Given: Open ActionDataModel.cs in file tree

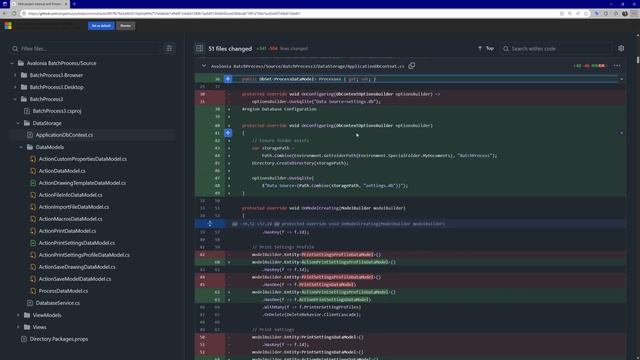Looking at the screenshot, I should (x=62, y=171).
